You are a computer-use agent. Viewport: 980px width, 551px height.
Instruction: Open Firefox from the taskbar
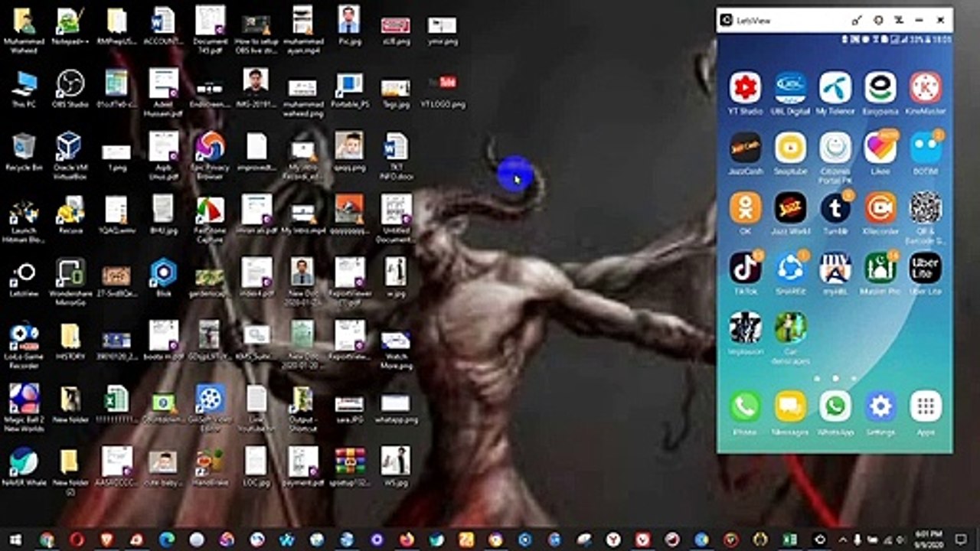pos(407,540)
